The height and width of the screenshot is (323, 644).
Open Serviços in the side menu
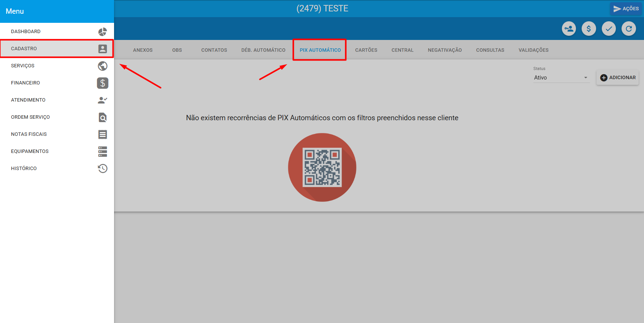point(57,66)
